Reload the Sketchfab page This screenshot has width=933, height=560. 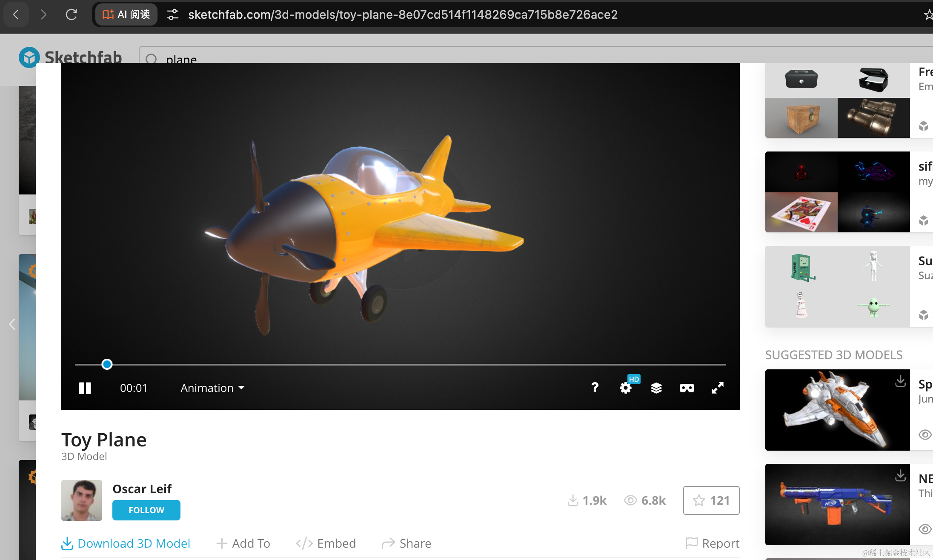(x=71, y=14)
